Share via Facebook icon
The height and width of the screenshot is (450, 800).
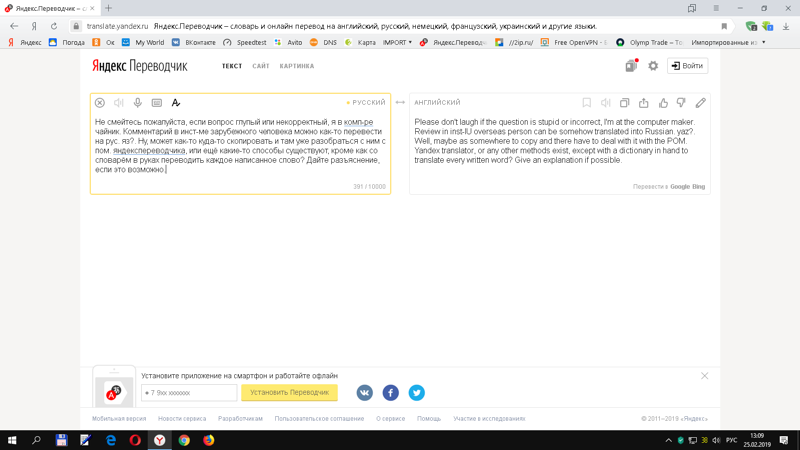point(391,393)
